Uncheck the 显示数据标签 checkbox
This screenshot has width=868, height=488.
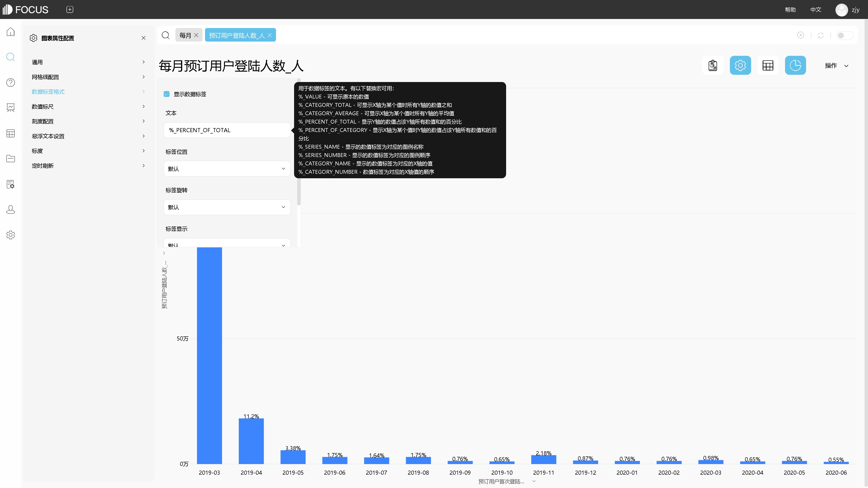tap(166, 94)
